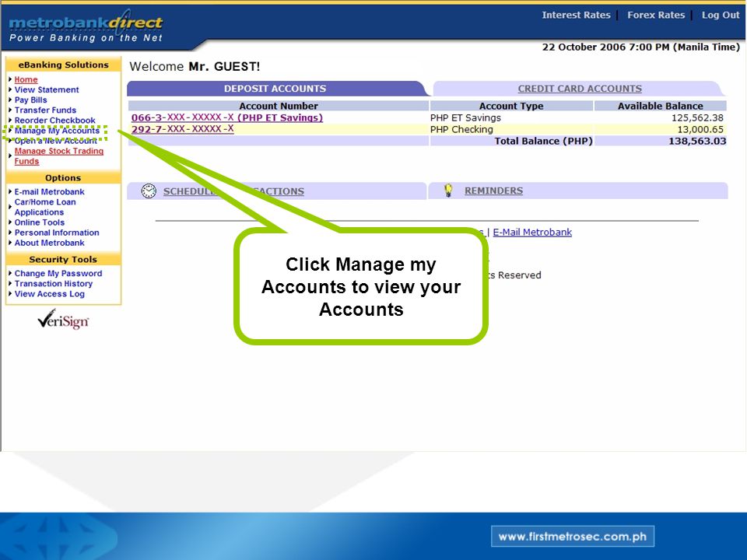Click the date and Manila Time text
747x560 pixels.
(640, 47)
